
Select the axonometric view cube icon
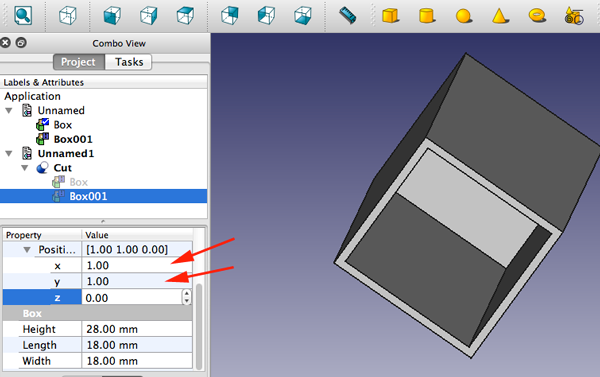click(68, 16)
